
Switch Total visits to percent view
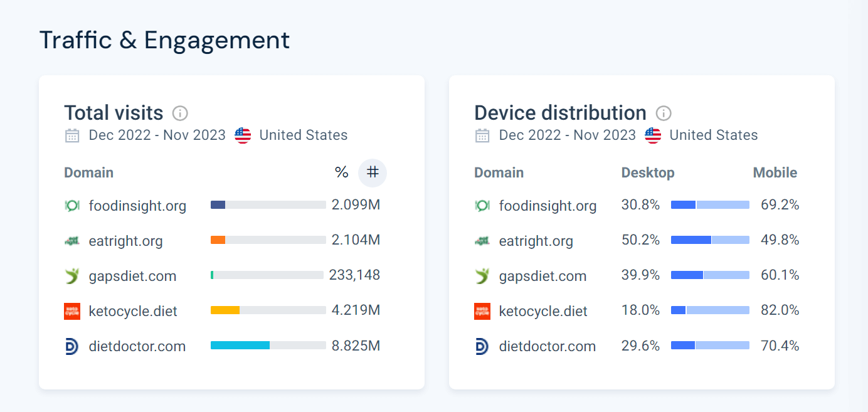[342, 172]
